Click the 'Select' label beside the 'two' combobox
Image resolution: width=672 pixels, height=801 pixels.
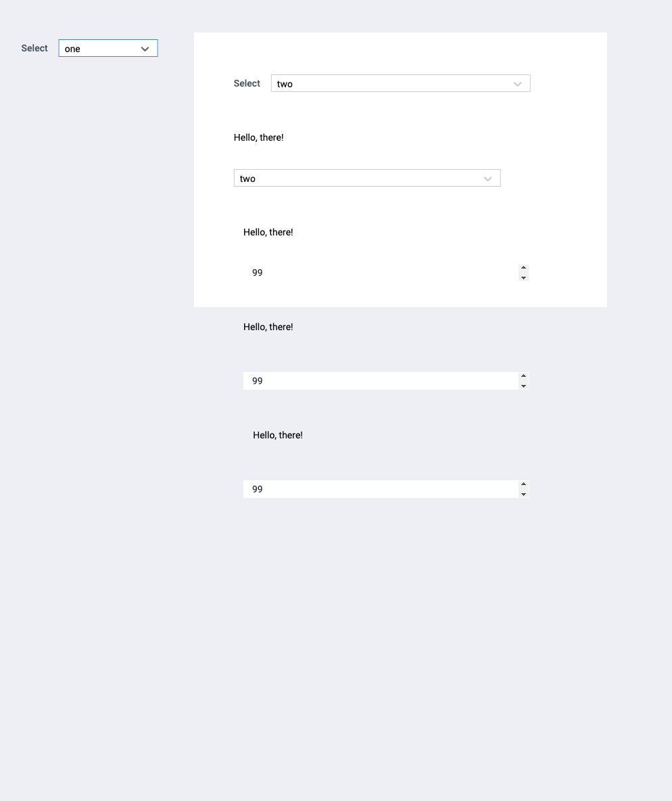(x=247, y=83)
